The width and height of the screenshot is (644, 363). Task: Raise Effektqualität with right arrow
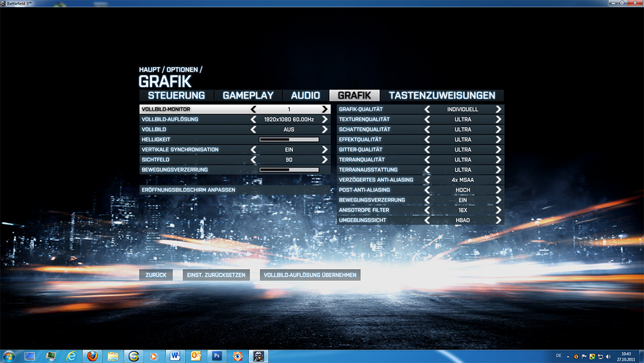(498, 139)
